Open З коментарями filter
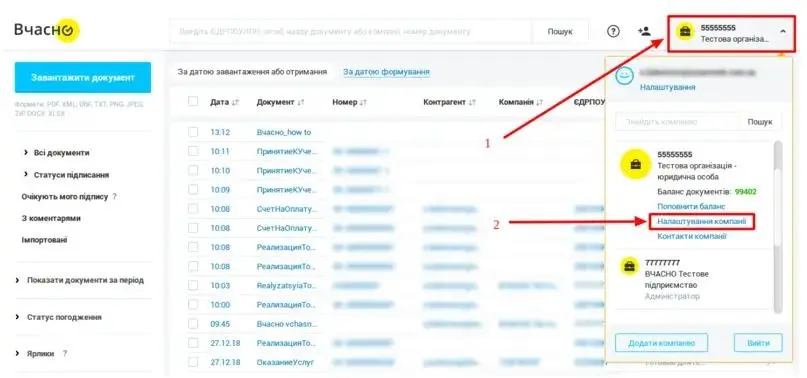 [51, 218]
